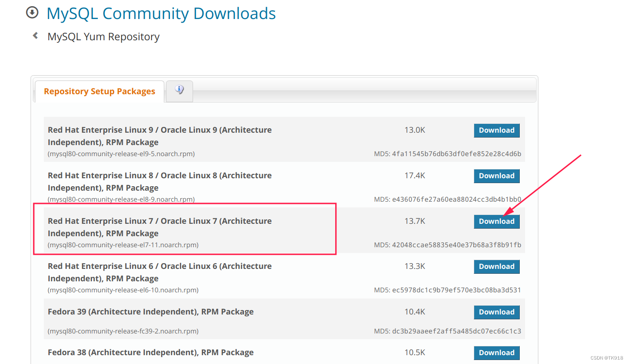This screenshot has height=364, width=630.
Task: Click the MD5 value starting with 42048cca
Action: point(456,245)
